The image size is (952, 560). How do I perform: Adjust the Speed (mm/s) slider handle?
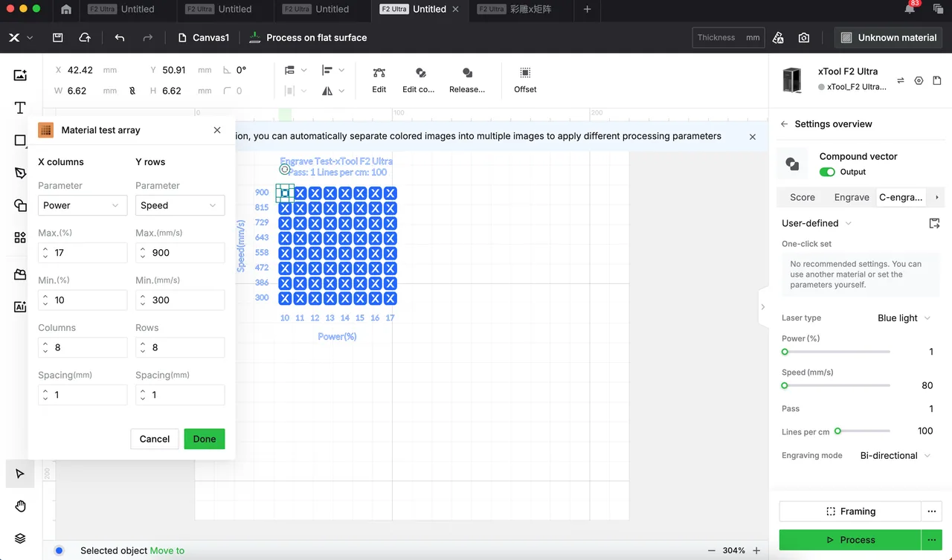tap(785, 385)
